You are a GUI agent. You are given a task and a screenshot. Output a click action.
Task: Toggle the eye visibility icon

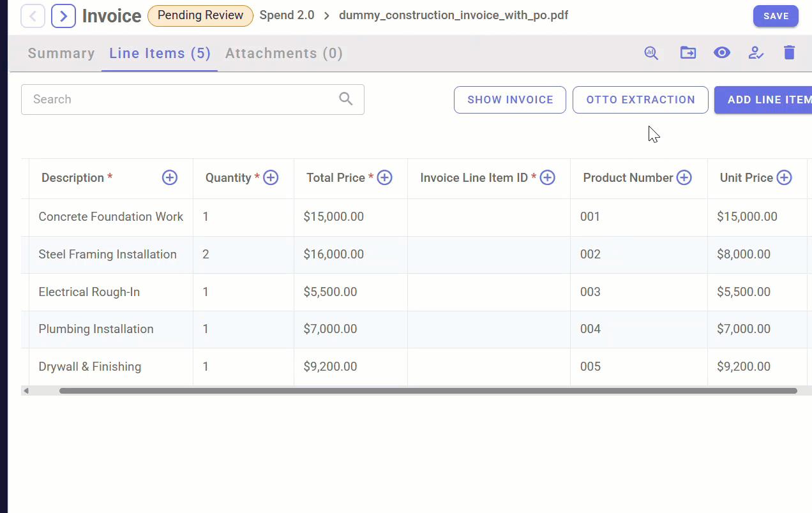pos(722,53)
